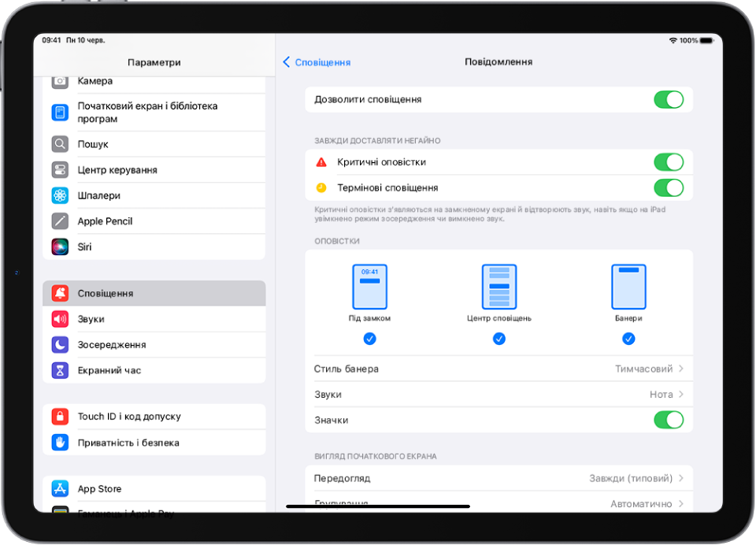Tap the 09:41 status bar clock

(x=51, y=40)
